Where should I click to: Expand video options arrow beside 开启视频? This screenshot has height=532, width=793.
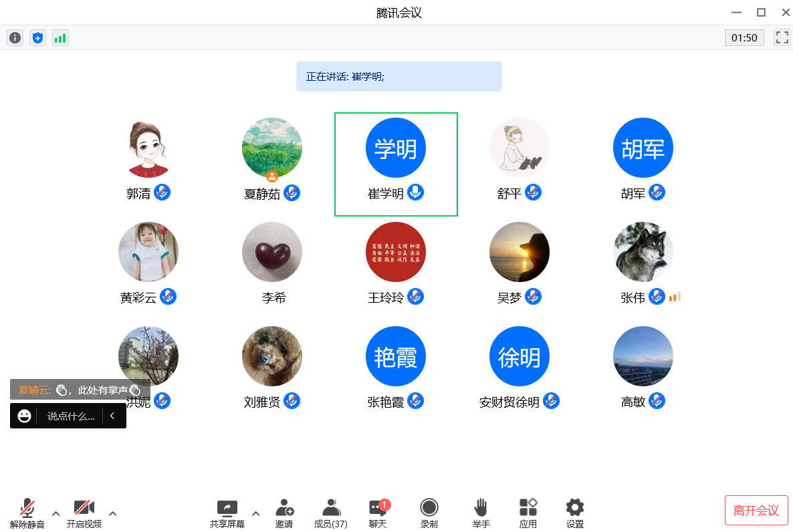(113, 513)
